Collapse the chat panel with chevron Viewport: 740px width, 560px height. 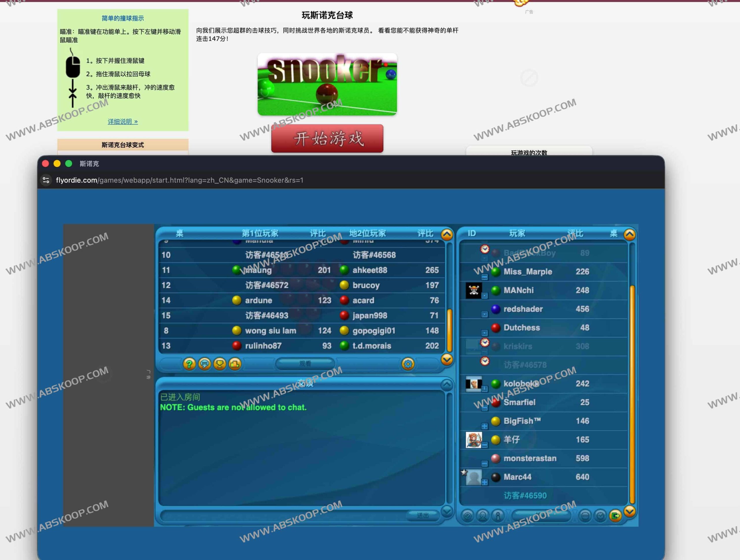(x=447, y=385)
